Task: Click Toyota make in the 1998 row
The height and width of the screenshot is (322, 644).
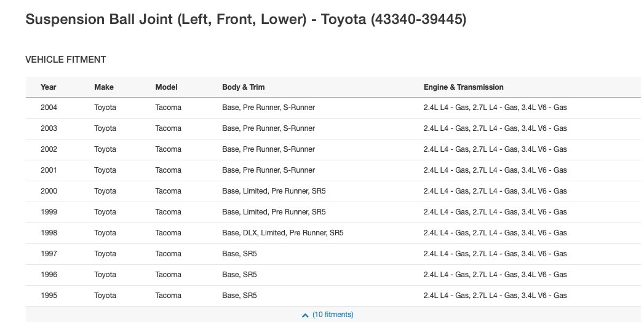Action: [x=105, y=233]
